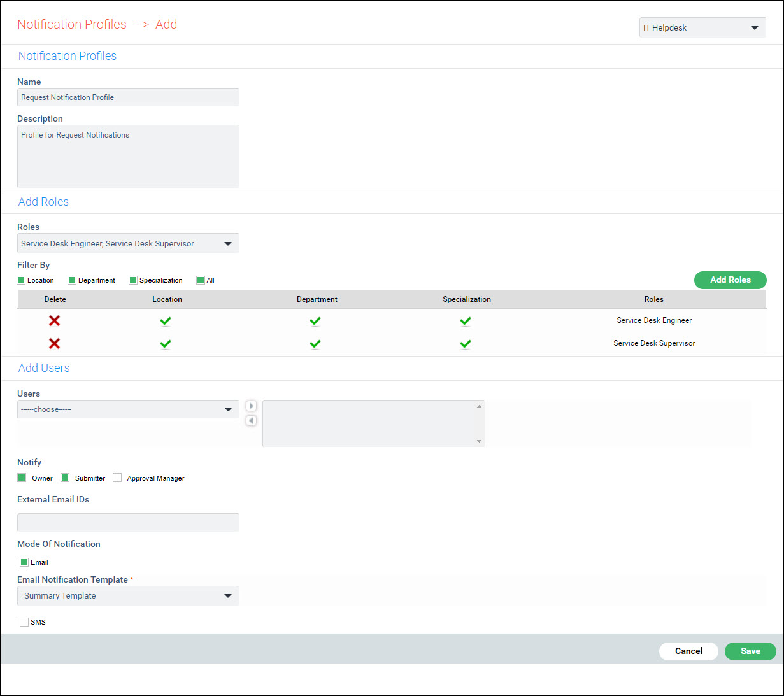Expand the Roles dropdown
Viewport: 784px width, 696px height.
coord(128,244)
